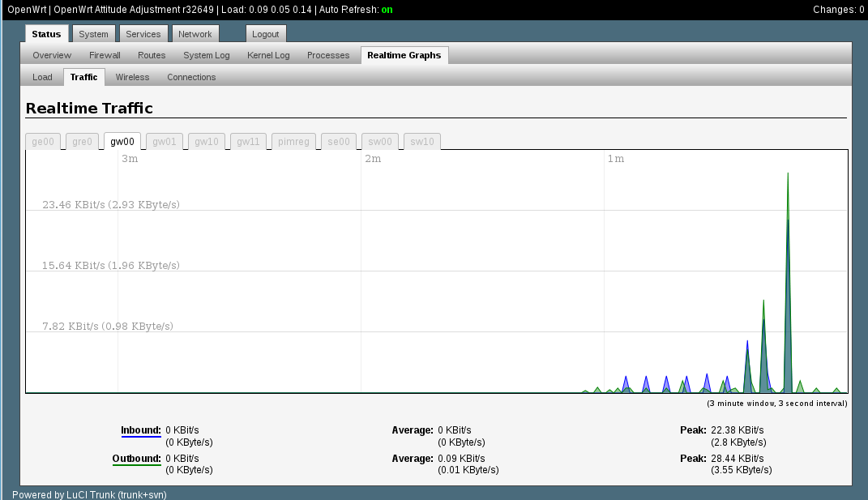Open the System Log tab
Screen dimensions: 868x500
206,55
